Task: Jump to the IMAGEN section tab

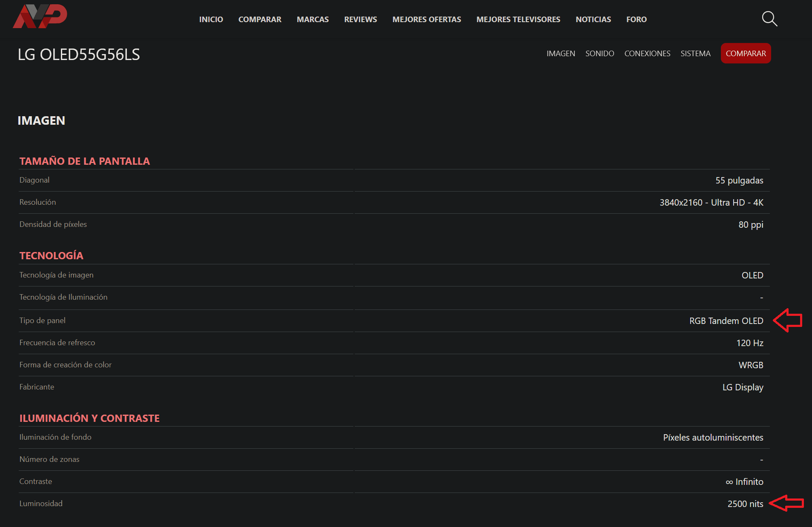Action: 561,54
